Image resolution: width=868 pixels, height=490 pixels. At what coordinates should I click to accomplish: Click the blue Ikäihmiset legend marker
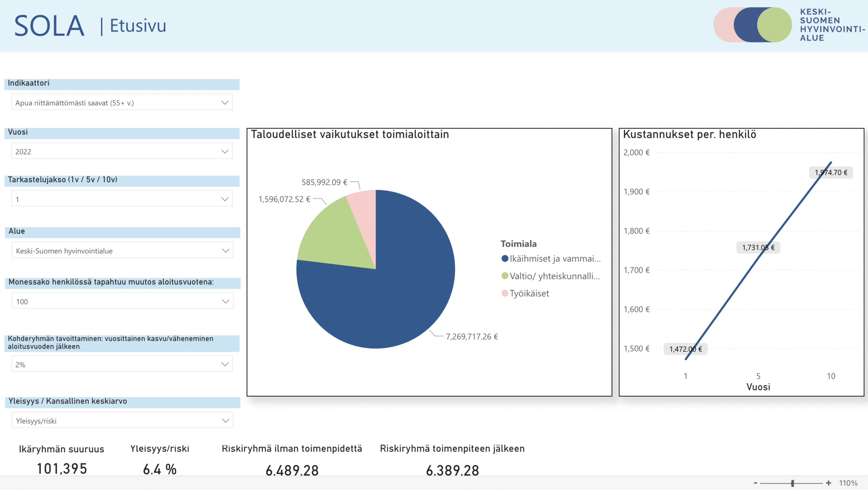505,259
